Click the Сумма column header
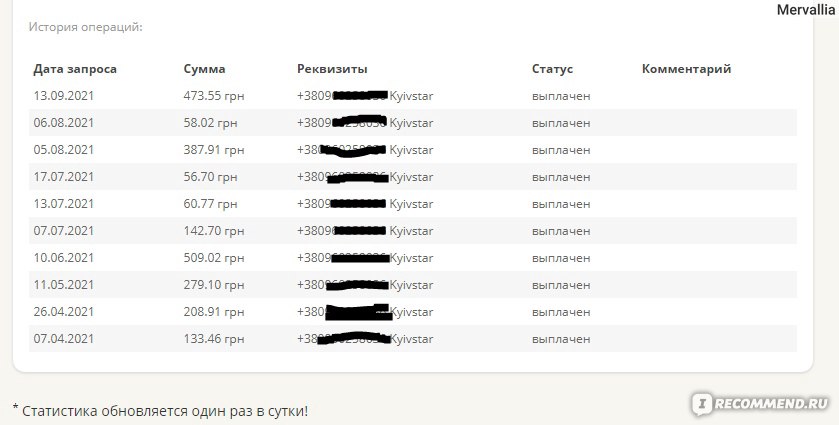839x425 pixels. click(204, 69)
